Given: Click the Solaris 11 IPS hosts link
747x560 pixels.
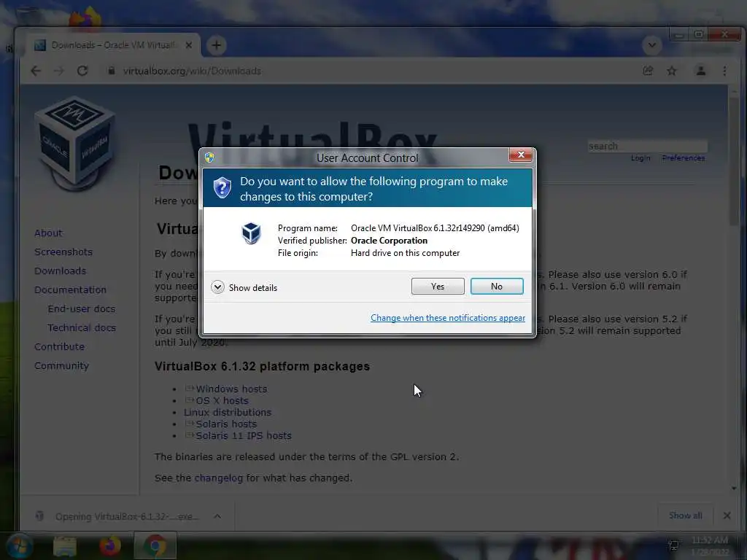Looking at the screenshot, I should (x=244, y=435).
